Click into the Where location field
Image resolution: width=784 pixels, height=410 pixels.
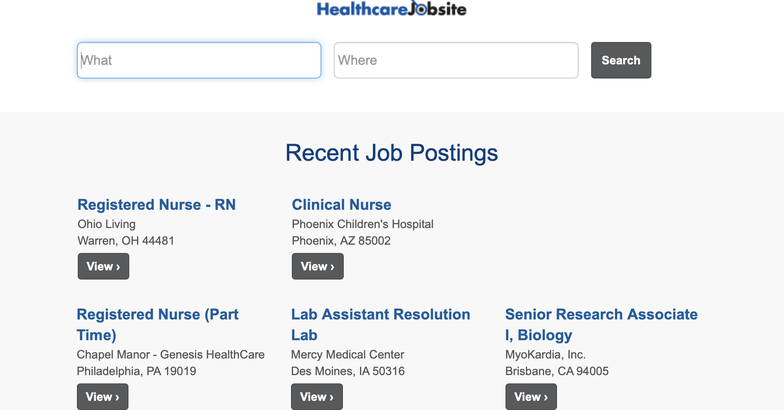(x=456, y=60)
